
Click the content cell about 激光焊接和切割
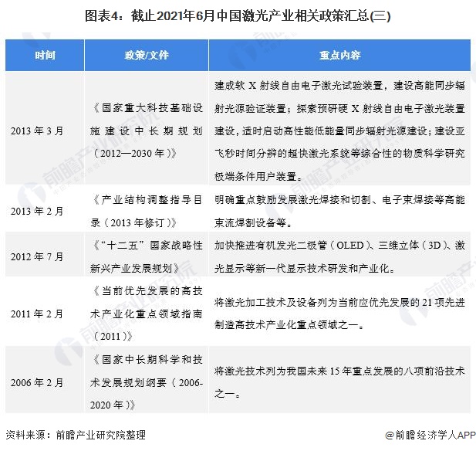pos(339,207)
